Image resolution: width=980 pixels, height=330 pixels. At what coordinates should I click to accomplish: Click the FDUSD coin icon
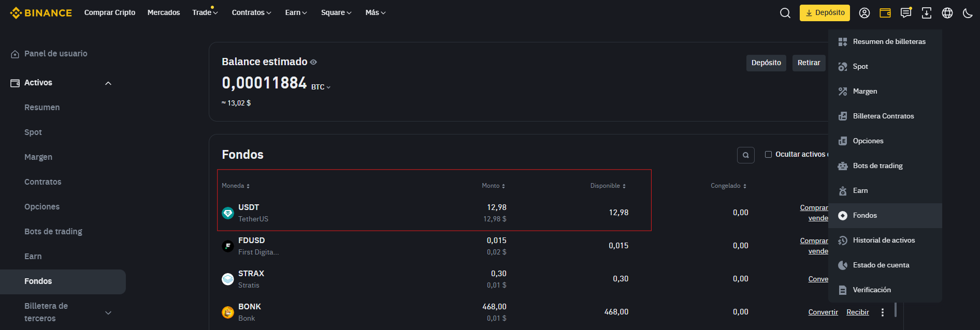coord(228,246)
